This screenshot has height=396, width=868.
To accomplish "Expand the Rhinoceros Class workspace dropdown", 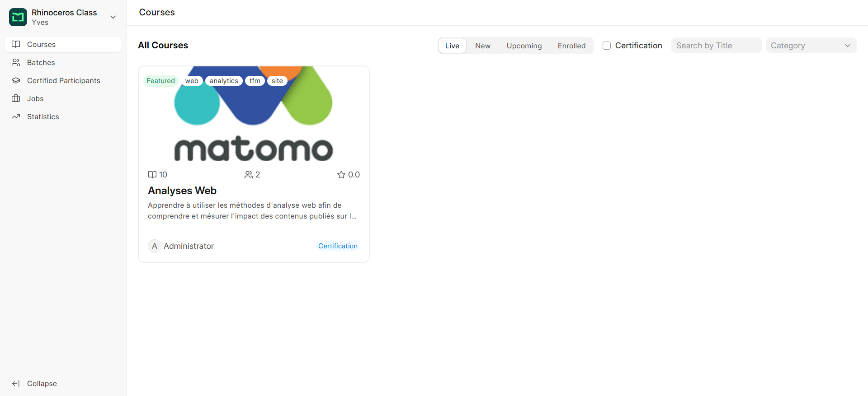I will click(113, 17).
